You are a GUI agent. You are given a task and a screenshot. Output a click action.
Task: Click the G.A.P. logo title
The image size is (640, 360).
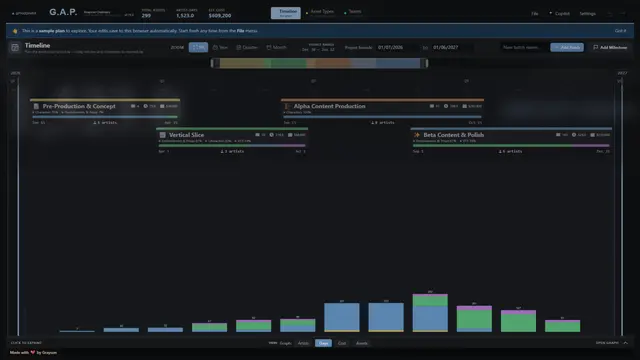pos(63,12)
